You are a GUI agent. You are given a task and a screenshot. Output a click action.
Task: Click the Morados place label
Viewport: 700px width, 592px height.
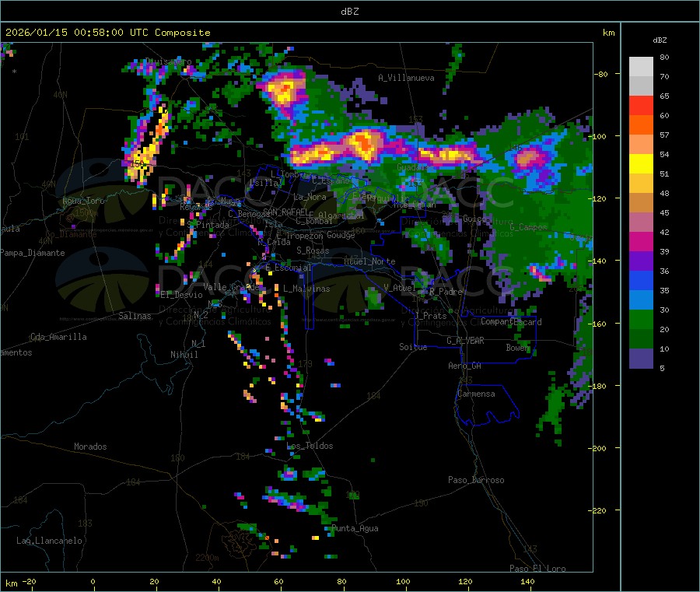(90, 447)
